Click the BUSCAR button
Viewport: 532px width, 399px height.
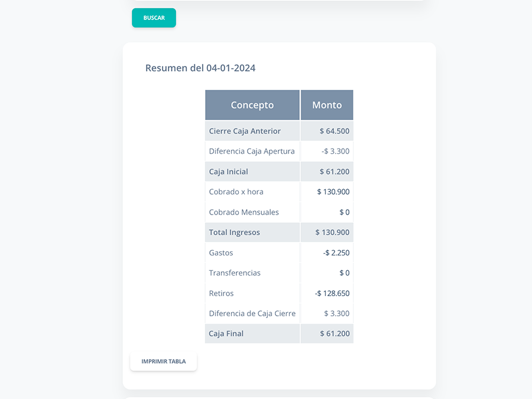[154, 18]
